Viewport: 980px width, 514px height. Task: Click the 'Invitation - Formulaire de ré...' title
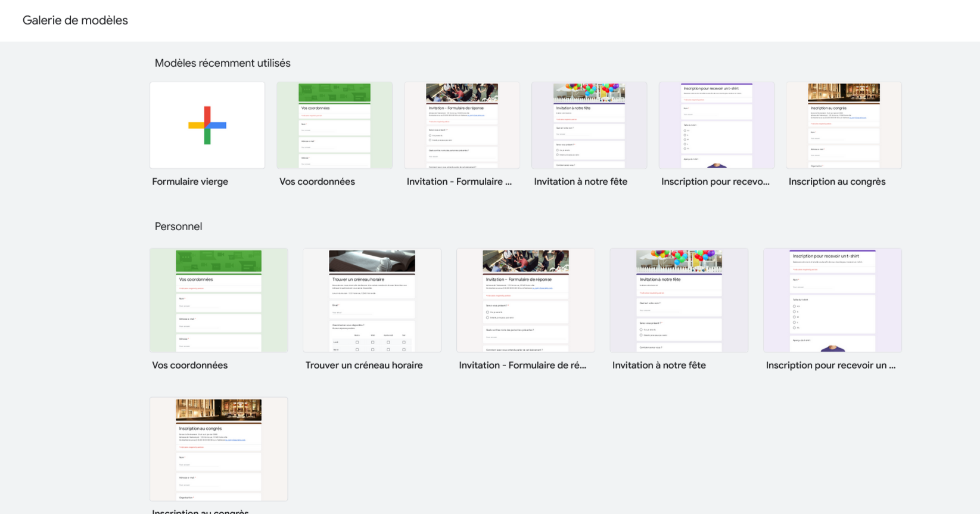click(x=522, y=366)
